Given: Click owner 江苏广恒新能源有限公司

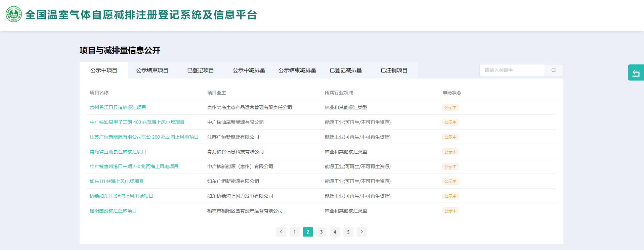Looking at the screenshot, I should click(x=233, y=137).
